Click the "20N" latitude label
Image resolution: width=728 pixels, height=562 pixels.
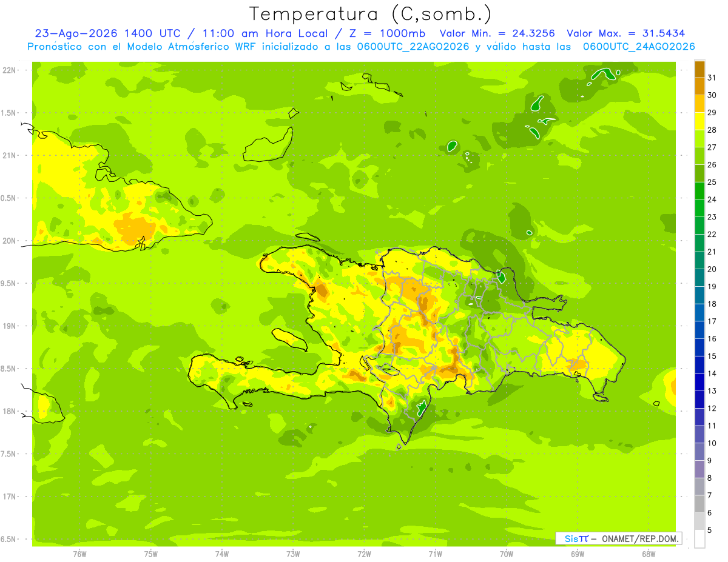click(10, 241)
